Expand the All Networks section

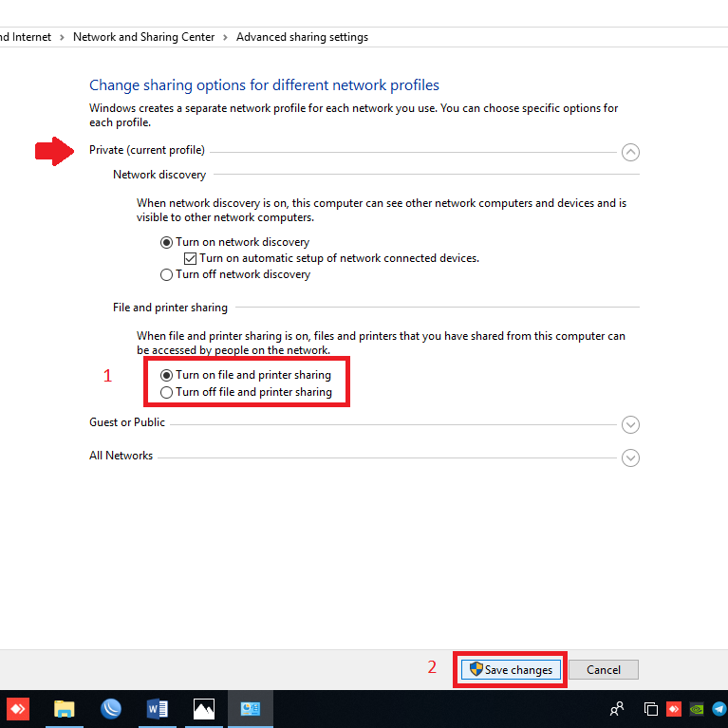coord(630,457)
